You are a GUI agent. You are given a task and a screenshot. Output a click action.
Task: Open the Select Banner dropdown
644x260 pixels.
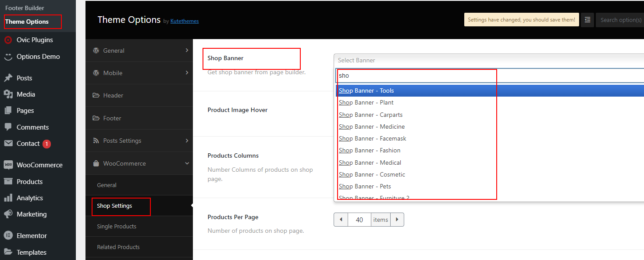click(489, 60)
